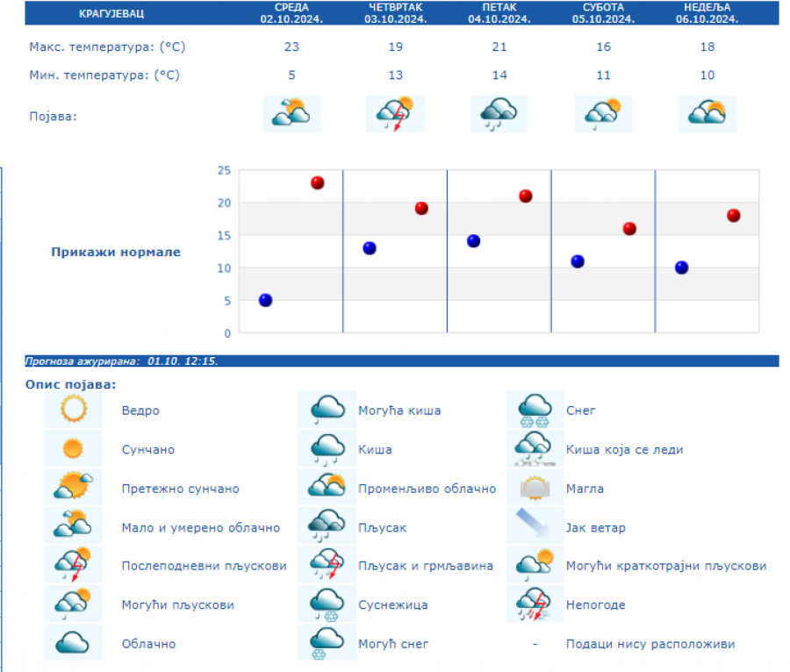This screenshot has height=672, width=790.
Task: Click the Wednesday 02.10.2024 forecast weather icon
Action: pyautogui.click(x=291, y=114)
